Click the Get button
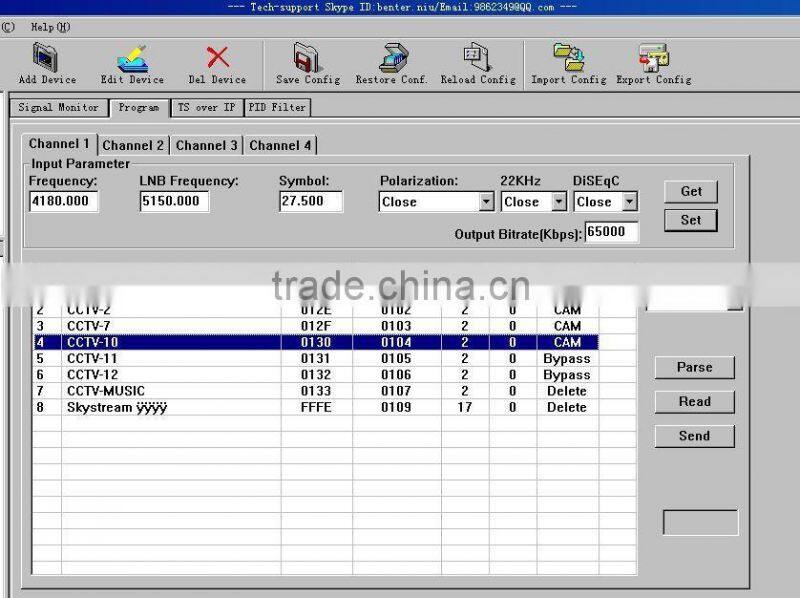800x598 pixels. click(x=690, y=191)
